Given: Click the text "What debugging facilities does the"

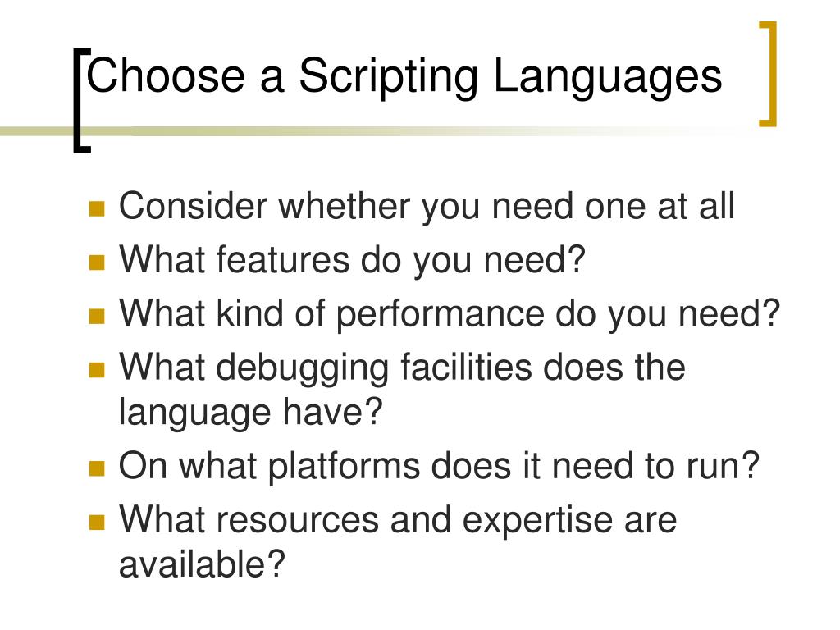Looking at the screenshot, I should pyautogui.click(x=402, y=367).
